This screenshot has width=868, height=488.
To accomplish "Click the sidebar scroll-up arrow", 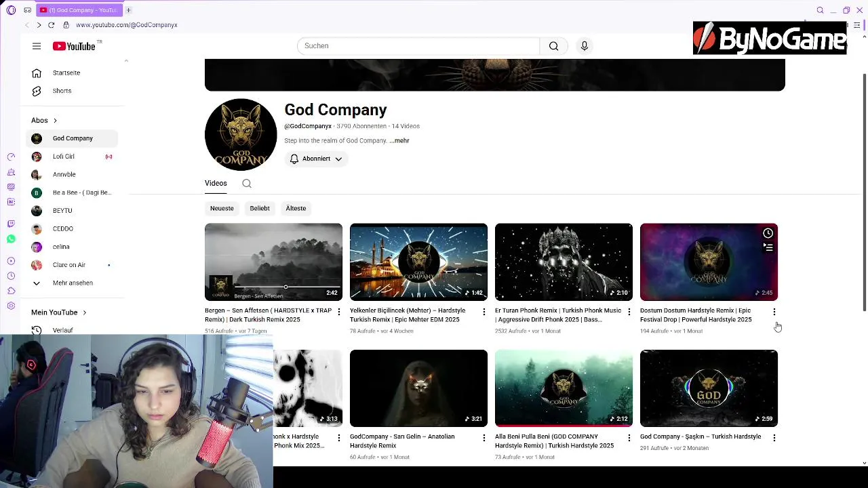I will point(126,61).
